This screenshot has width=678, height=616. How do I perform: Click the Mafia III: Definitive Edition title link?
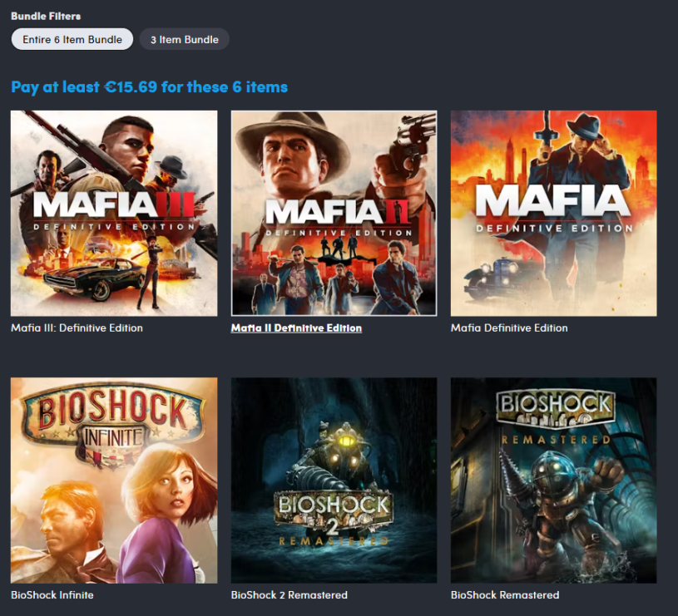[x=76, y=328]
